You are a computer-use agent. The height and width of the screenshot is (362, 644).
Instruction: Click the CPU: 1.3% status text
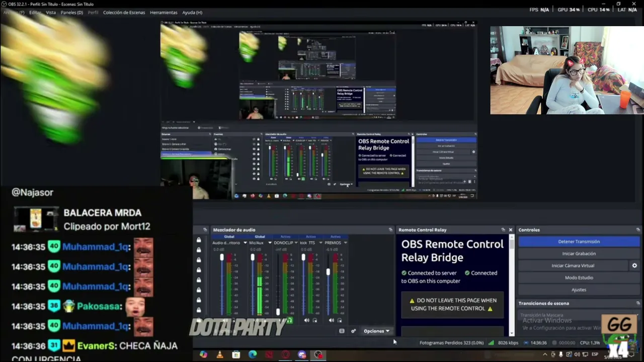point(589,343)
